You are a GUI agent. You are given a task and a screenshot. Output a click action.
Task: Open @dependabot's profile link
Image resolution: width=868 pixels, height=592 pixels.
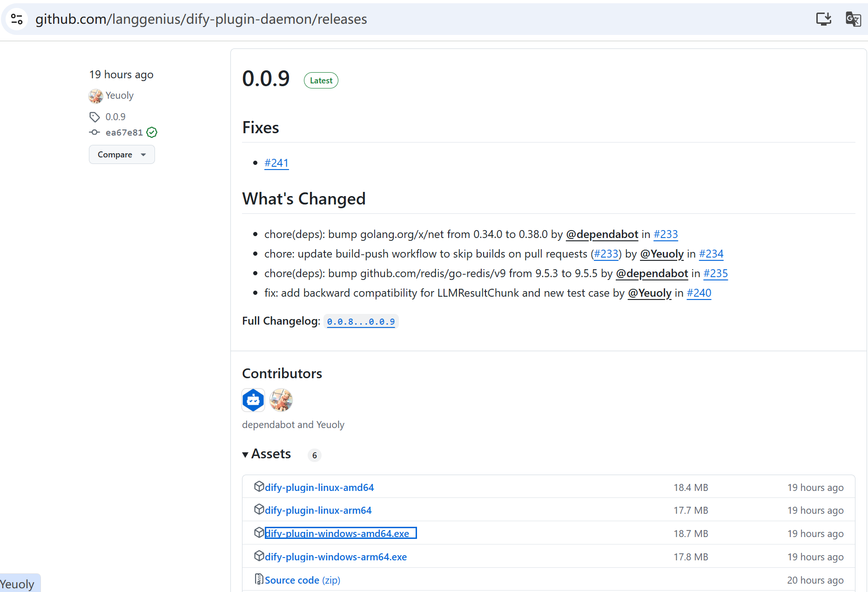coord(602,234)
